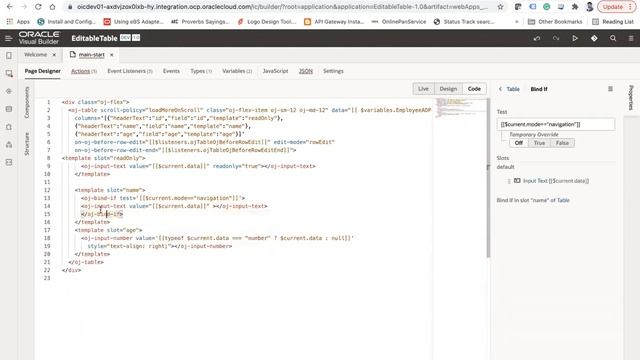Screen dimensions: 640x360
Task: Open the Apps bookmarks grid
Action: coord(18,22)
